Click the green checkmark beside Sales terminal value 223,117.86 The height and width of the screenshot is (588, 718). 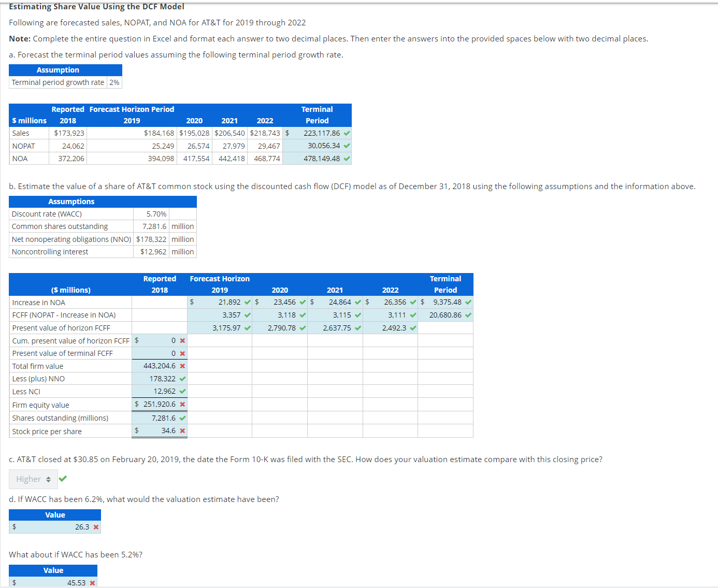[347, 133]
